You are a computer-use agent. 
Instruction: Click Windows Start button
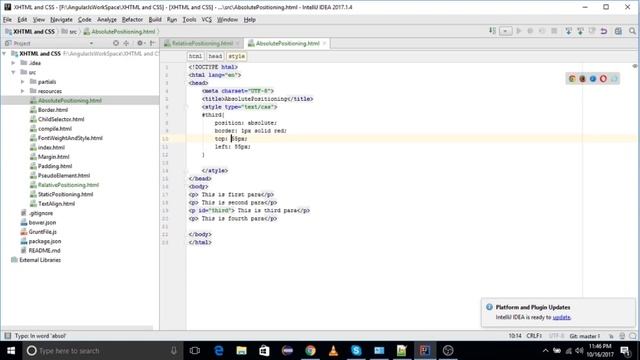point(11,351)
